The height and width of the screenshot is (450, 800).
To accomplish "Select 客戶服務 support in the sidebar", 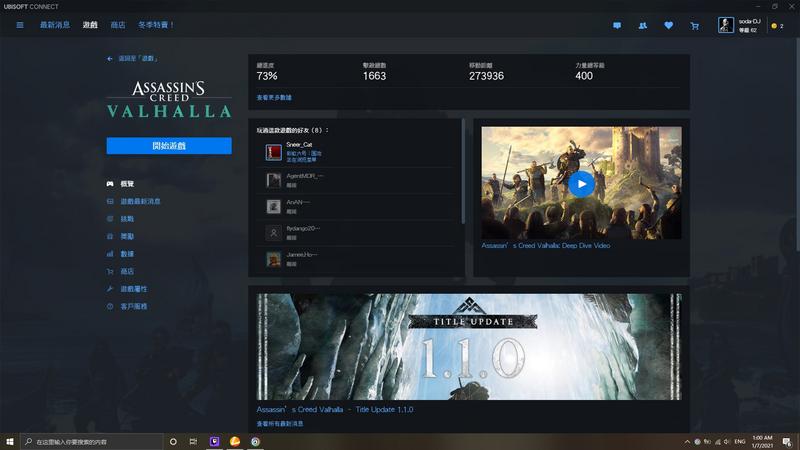I will click(x=134, y=306).
